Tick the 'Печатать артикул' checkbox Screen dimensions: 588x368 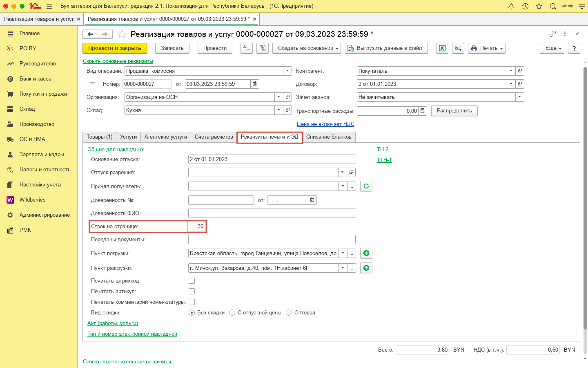pos(192,292)
